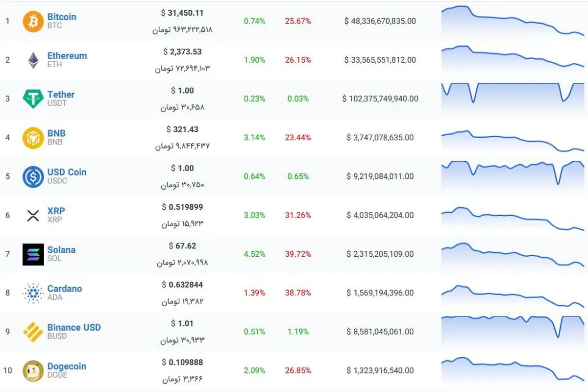The image size is (588, 392).
Task: View the Binance USD sparkline chart
Action: [513, 327]
